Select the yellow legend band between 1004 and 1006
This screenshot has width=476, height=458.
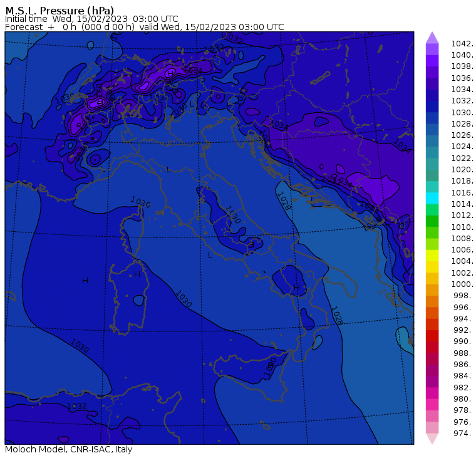click(x=432, y=256)
